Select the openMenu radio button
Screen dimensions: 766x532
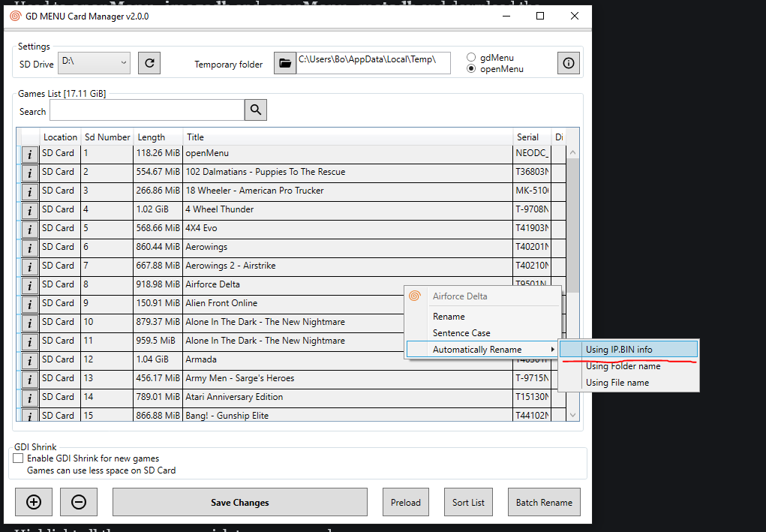point(471,69)
